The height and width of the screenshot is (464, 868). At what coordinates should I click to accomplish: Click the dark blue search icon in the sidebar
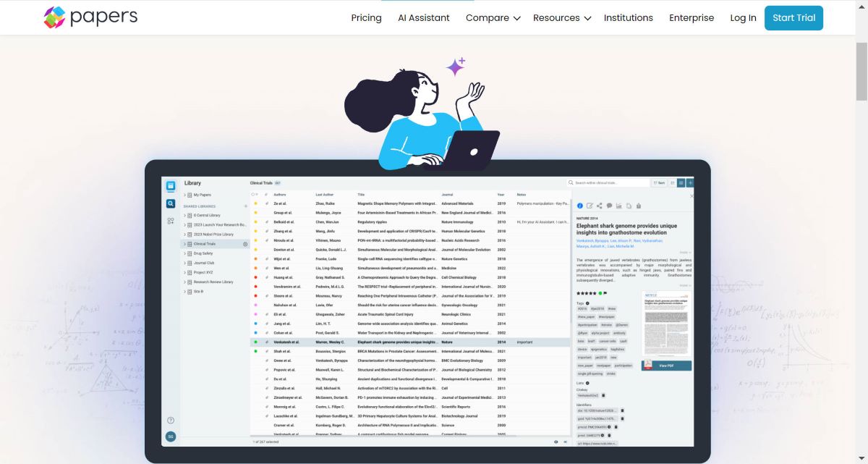[171, 204]
